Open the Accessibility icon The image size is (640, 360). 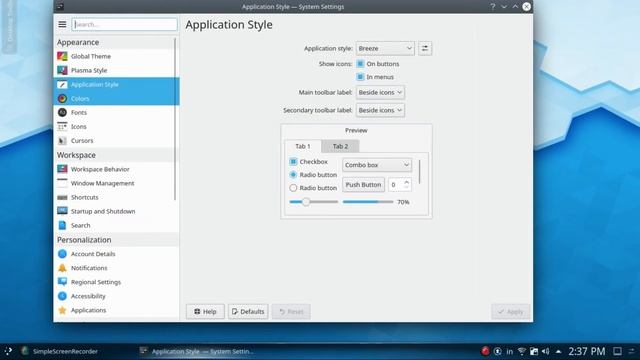[x=62, y=296]
